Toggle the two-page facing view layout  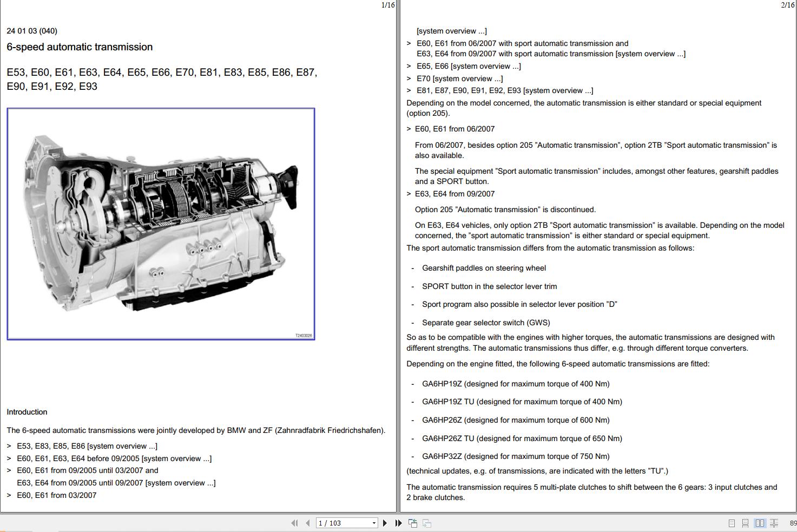pyautogui.click(x=760, y=523)
